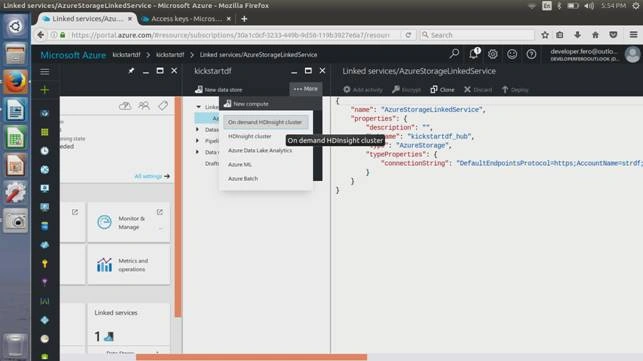Click the cloud upload icon in first blade
643x361 pixels.
coord(125,106)
